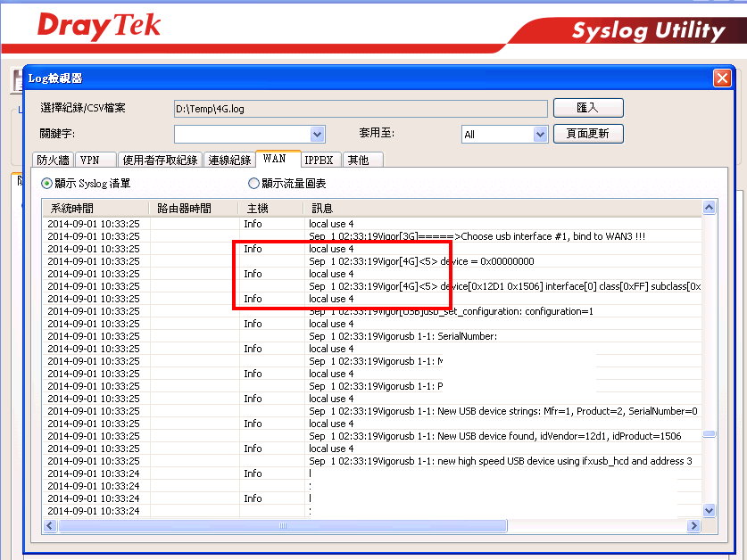Click the horizontal scrollbar left arrow
Screen dimensions: 747x560
click(x=51, y=525)
